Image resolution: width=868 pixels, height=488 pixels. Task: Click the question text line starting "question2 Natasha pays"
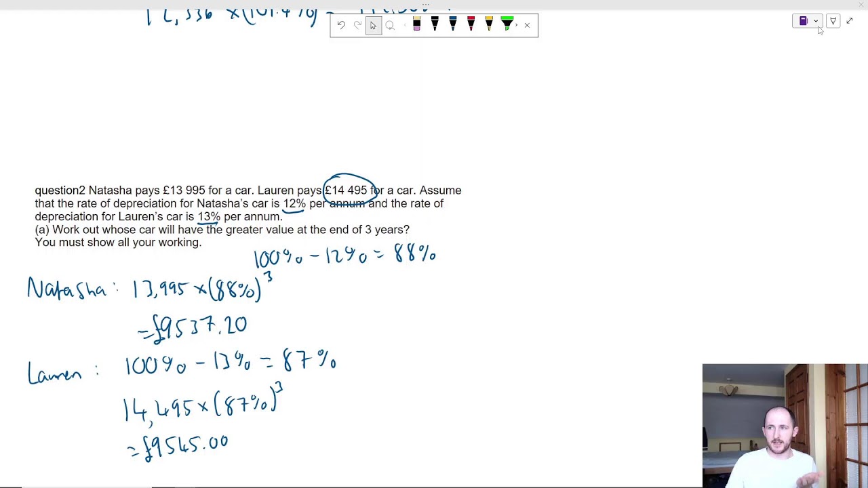click(248, 190)
